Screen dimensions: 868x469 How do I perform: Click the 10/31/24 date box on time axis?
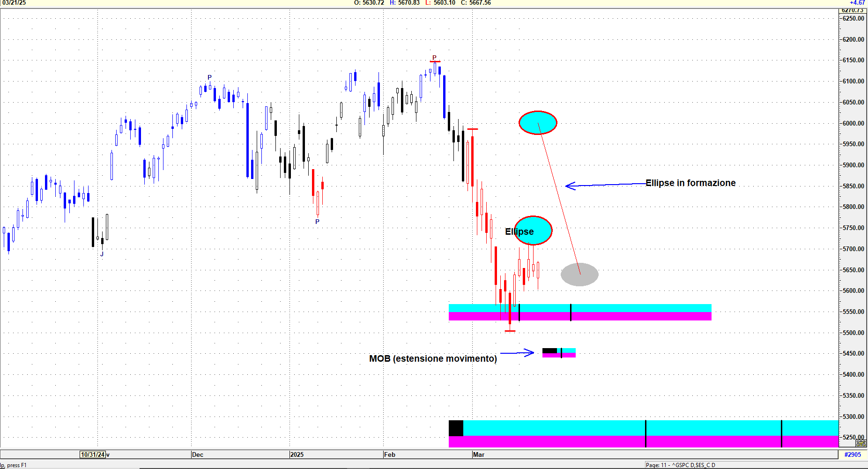(x=93, y=454)
